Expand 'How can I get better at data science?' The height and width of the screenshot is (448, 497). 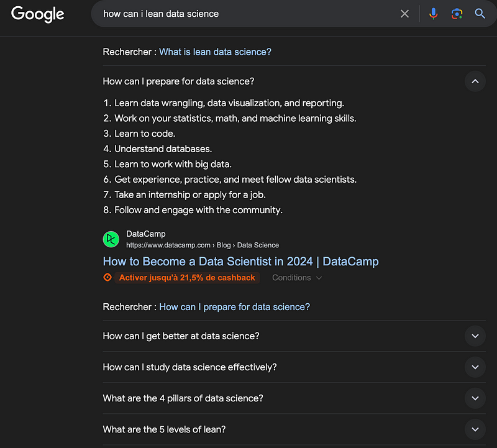(475, 336)
